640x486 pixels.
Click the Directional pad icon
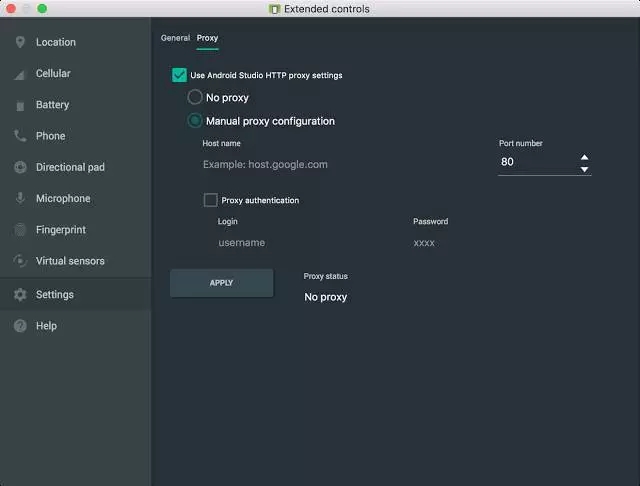pos(20,167)
